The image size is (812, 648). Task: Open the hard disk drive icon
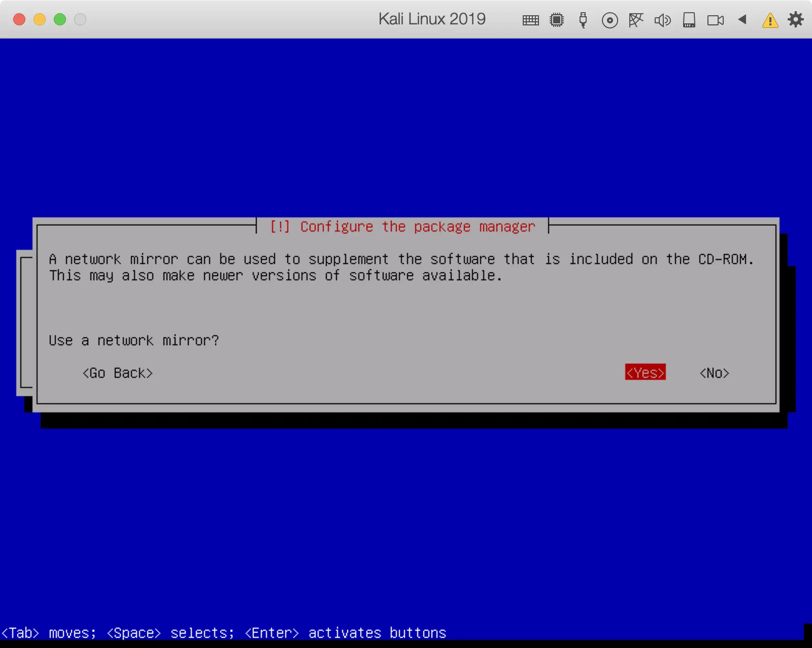click(689, 20)
